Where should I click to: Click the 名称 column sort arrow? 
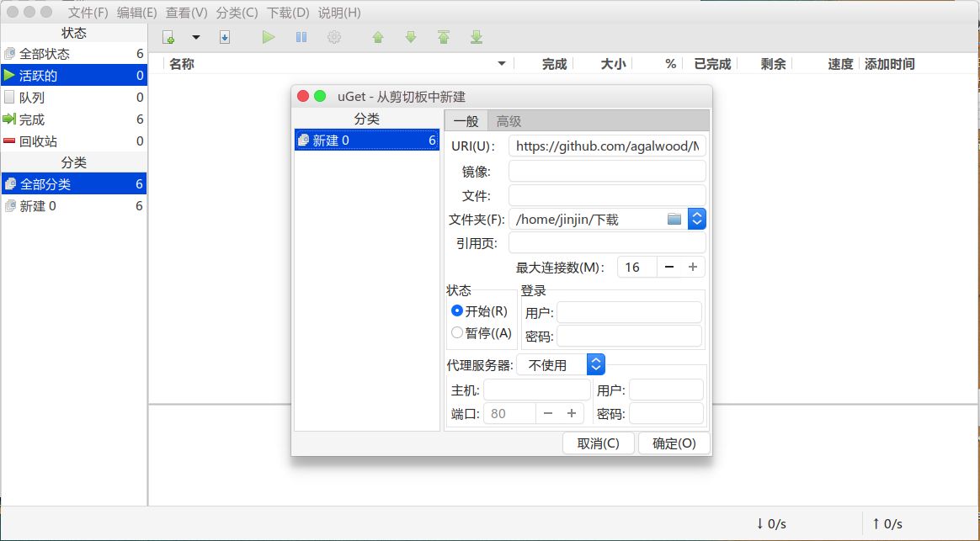(x=501, y=64)
